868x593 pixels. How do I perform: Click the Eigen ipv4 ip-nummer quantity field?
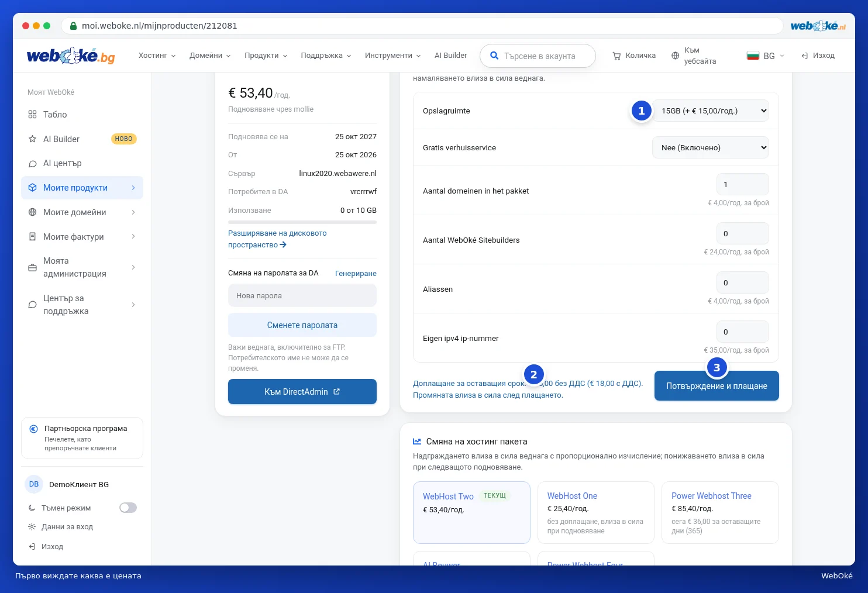pyautogui.click(x=743, y=332)
